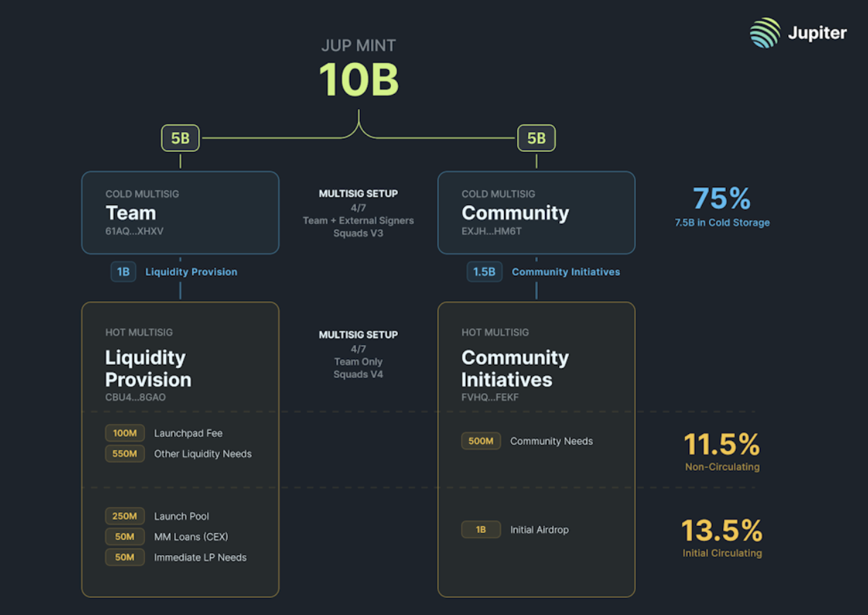Click the Non-Circulating label
The height and width of the screenshot is (615, 868).
click(x=722, y=467)
